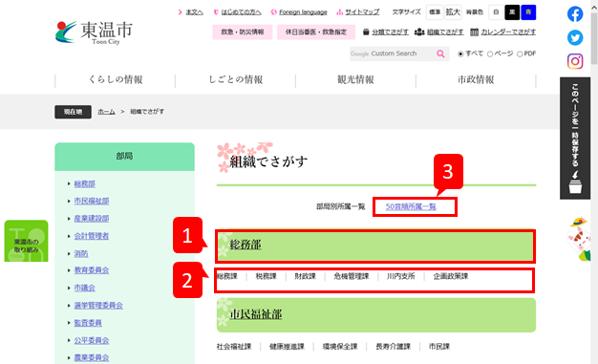Set text size to 拡大
Viewport: 598px width, 364px height.
(x=453, y=12)
